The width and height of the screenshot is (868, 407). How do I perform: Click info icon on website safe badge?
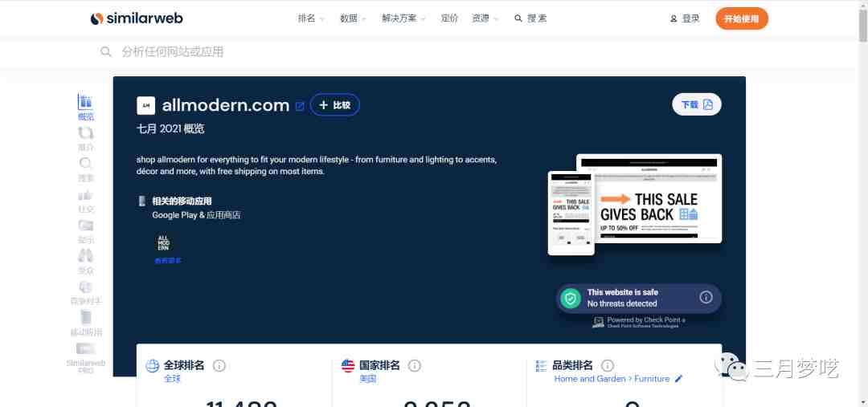[706, 298]
